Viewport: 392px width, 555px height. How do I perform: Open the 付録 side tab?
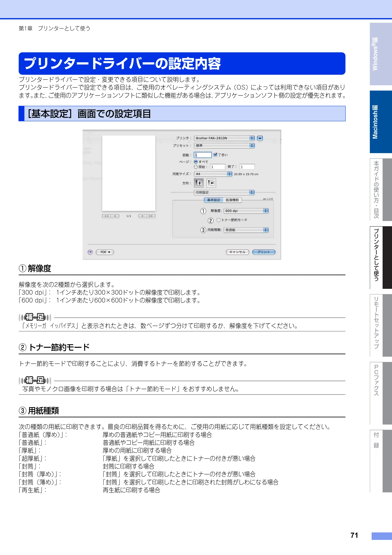[x=381, y=461]
